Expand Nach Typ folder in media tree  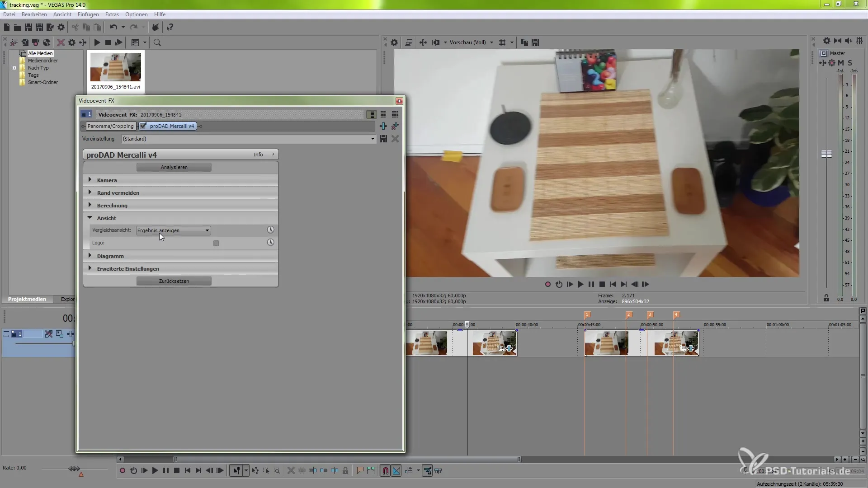[x=14, y=68]
